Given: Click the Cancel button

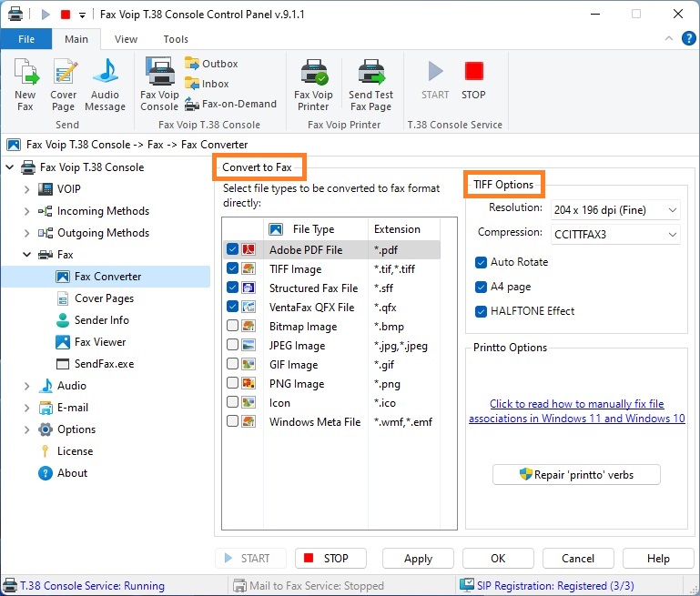Looking at the screenshot, I should [x=578, y=559].
